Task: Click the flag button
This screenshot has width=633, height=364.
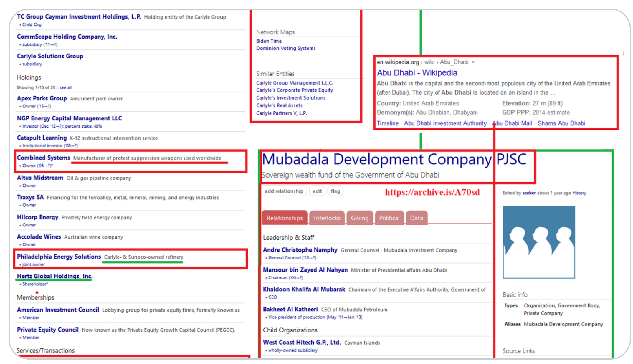Action: tap(335, 191)
